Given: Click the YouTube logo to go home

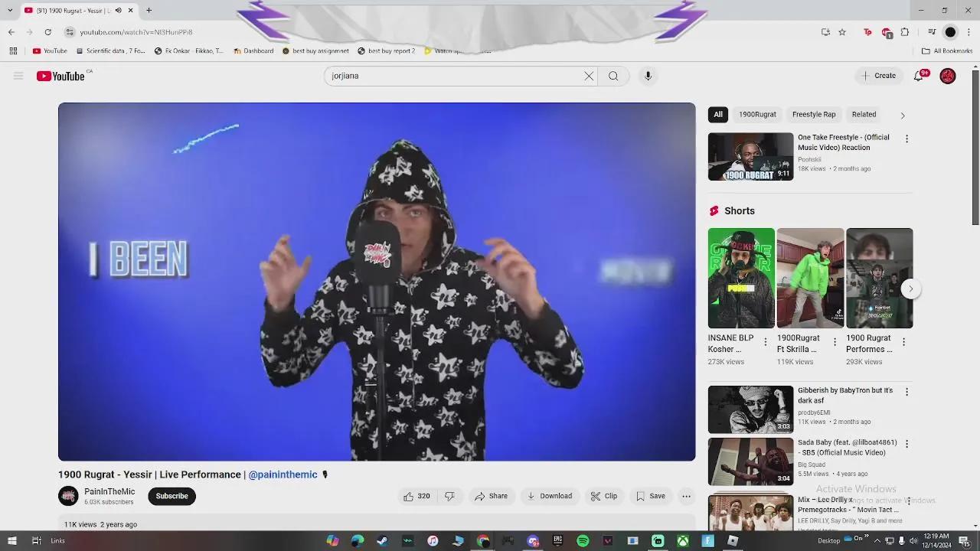Looking at the screenshot, I should 60,76.
